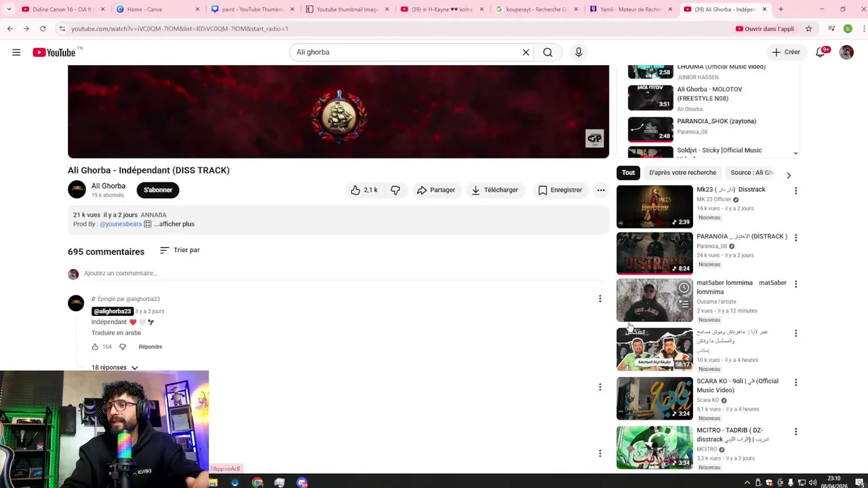Open YouTube notifications bell
Image resolution: width=868 pixels, height=488 pixels.
(x=821, y=52)
